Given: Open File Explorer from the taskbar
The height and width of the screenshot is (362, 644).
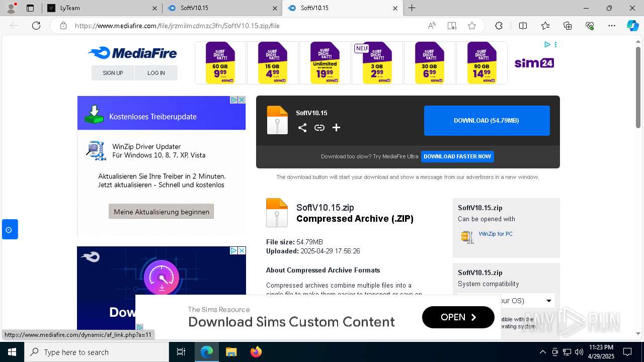Looking at the screenshot, I should (x=231, y=352).
